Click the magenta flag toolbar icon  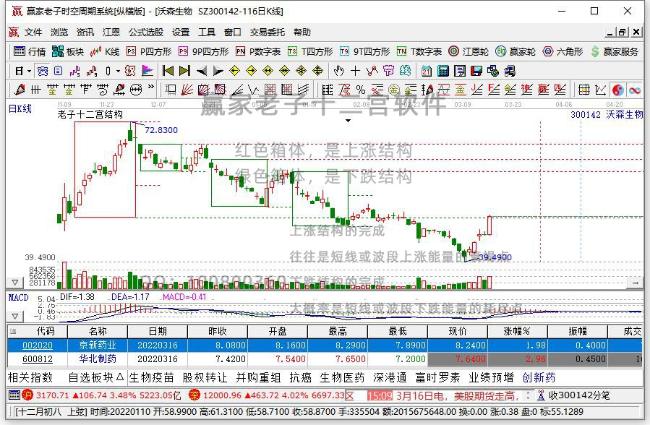click(147, 71)
